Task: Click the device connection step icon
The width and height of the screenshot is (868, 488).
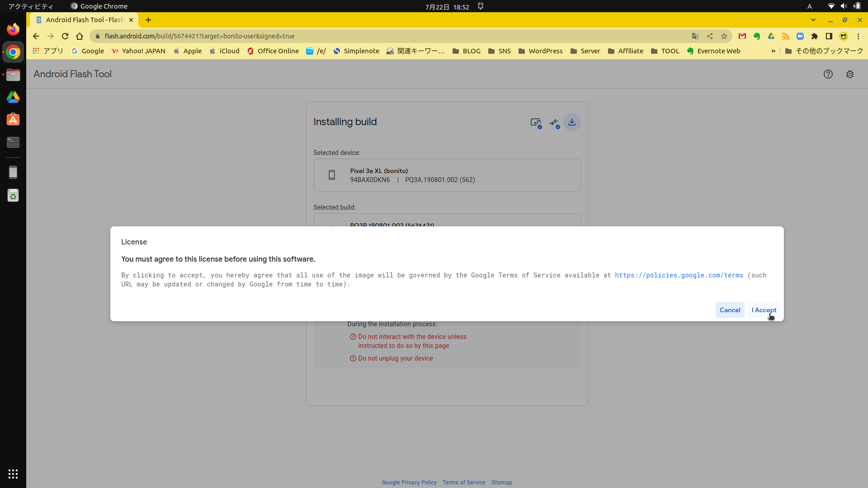Action: click(536, 122)
